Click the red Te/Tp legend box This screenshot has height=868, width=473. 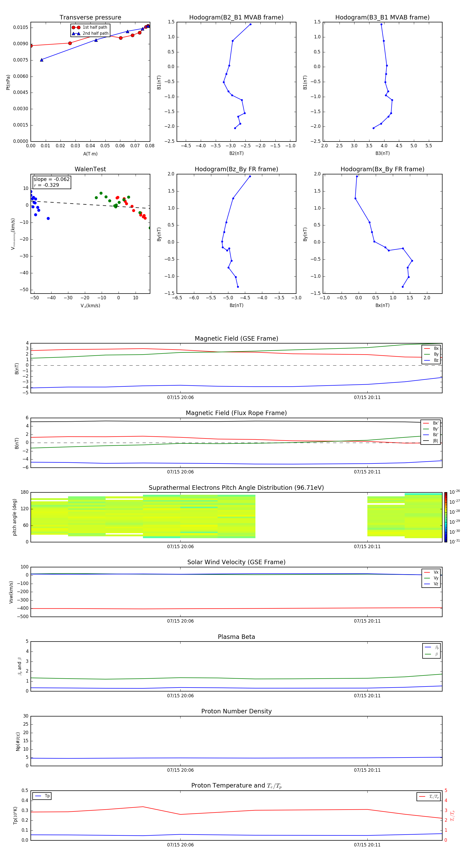point(429,796)
